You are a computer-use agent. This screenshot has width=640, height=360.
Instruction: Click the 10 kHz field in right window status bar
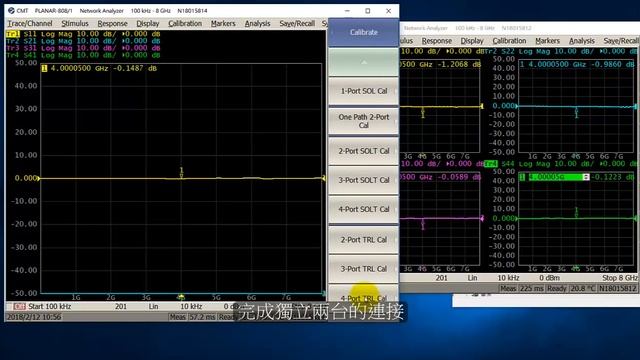[x=508, y=278]
